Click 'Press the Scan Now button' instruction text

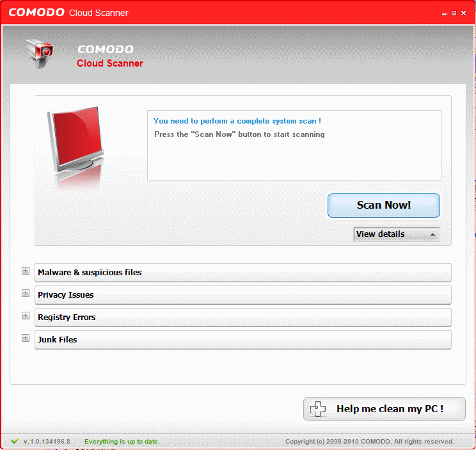[239, 134]
